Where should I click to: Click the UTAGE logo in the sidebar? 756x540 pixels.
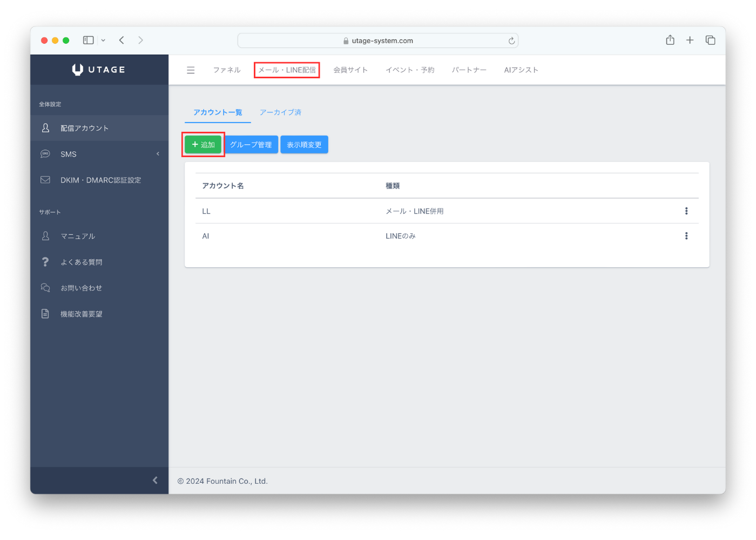pyautogui.click(x=99, y=70)
